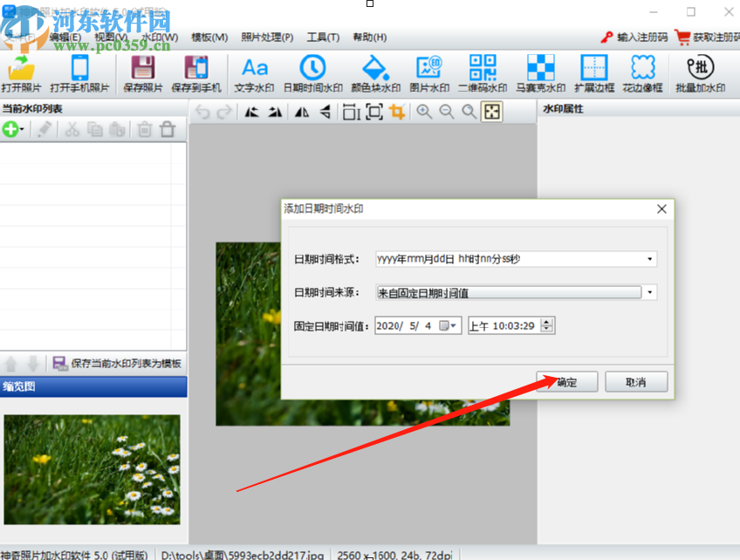Click the 图片水印 image watermark icon

tap(429, 73)
